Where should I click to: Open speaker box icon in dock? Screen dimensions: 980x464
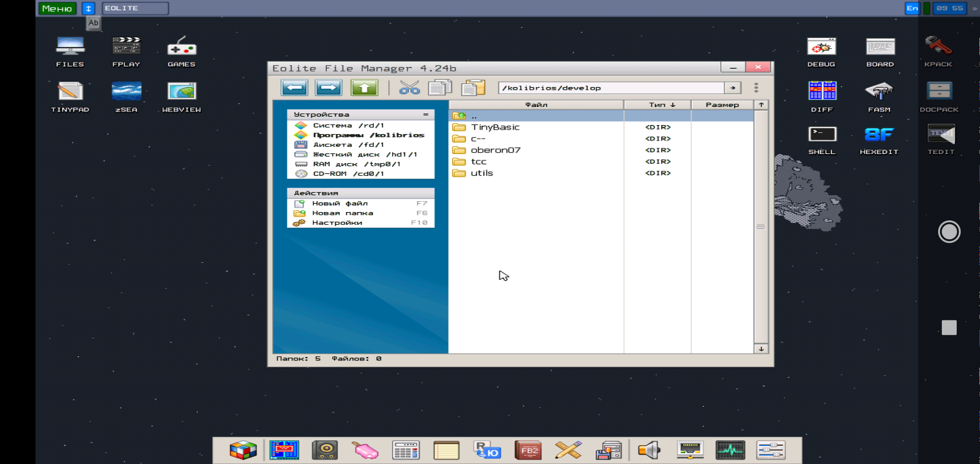coord(324,450)
